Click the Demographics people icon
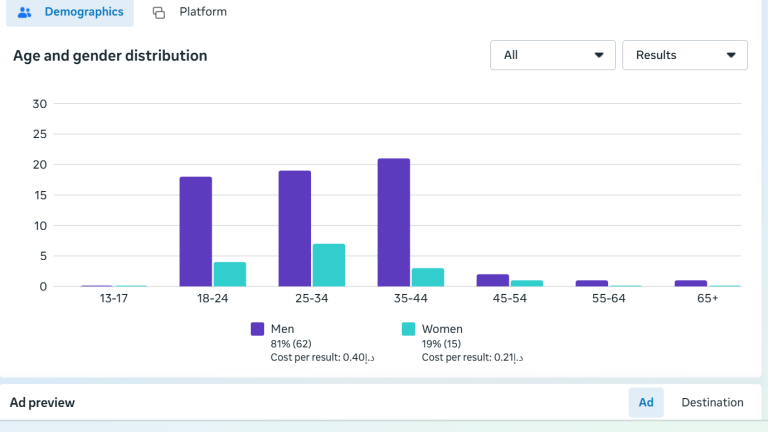 (x=25, y=12)
